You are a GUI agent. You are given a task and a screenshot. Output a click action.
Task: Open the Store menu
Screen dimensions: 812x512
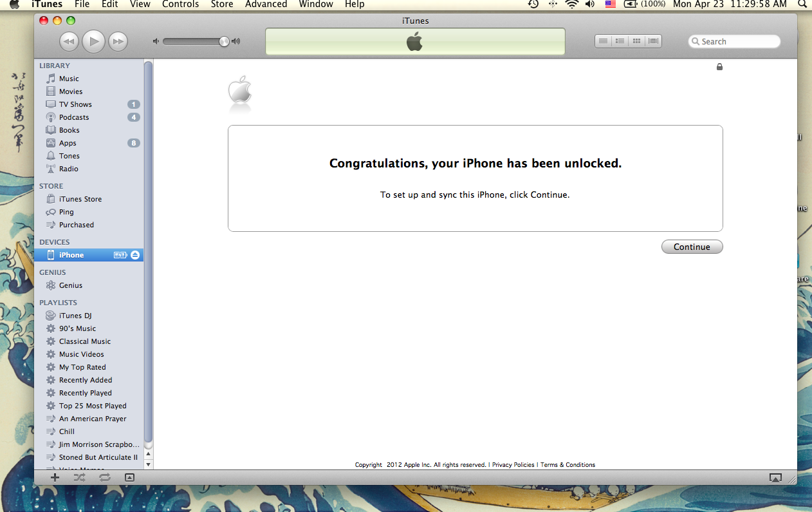(x=222, y=5)
